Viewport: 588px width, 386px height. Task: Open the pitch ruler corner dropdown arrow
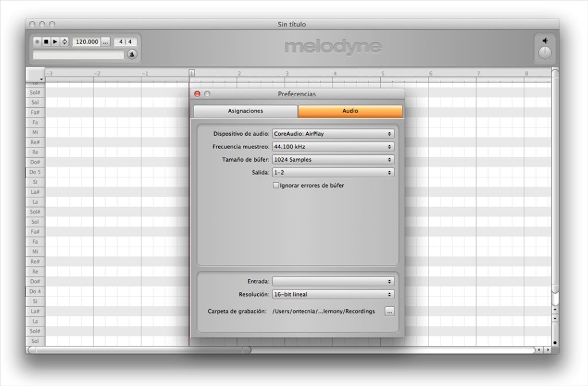(41, 79)
